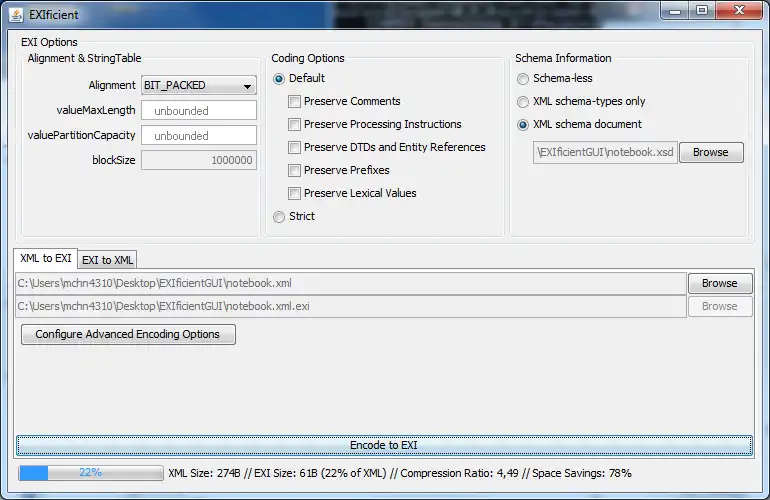Browse for the notebook.xml source file
The width and height of the screenshot is (770, 500).
pos(719,283)
